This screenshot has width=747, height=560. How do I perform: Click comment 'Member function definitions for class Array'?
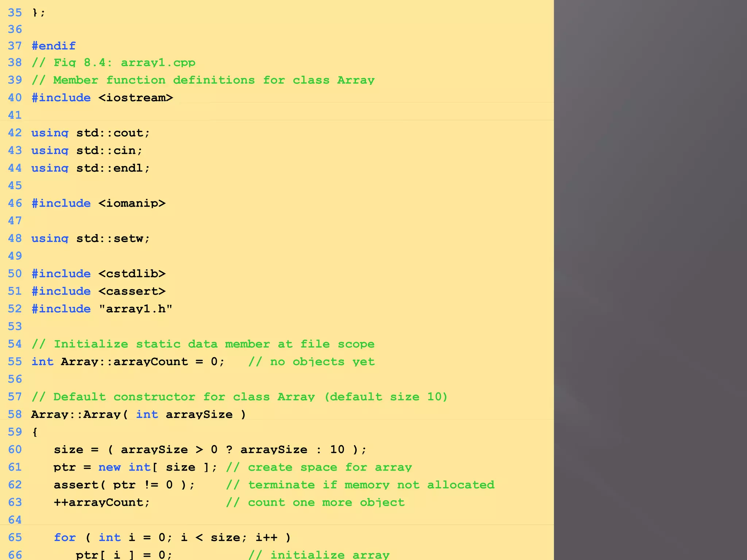214,80
